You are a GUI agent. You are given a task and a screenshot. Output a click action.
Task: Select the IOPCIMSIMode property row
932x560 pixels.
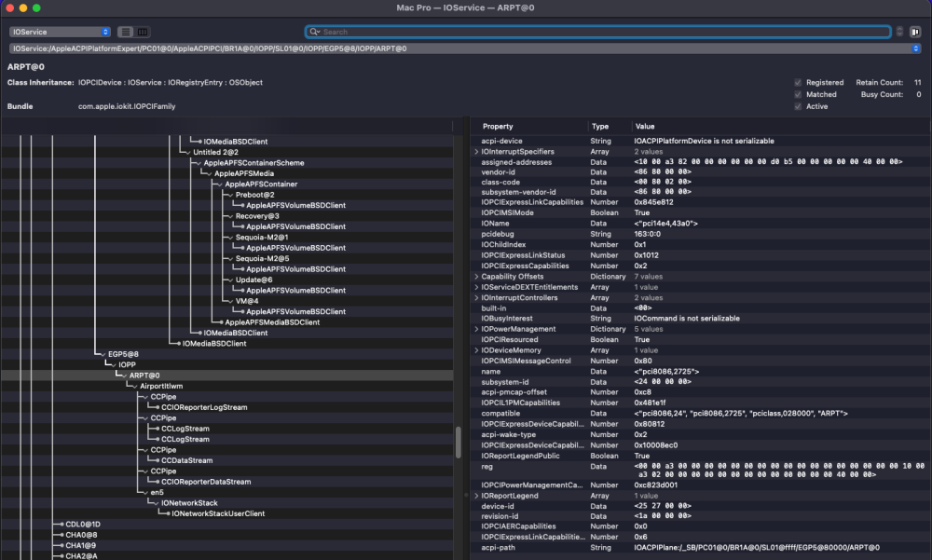(702, 212)
